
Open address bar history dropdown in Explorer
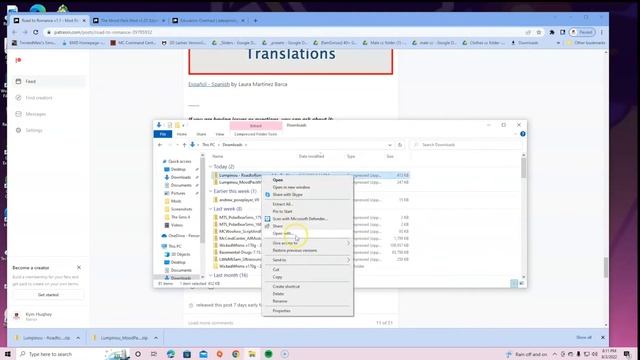pyautogui.click(x=390, y=145)
